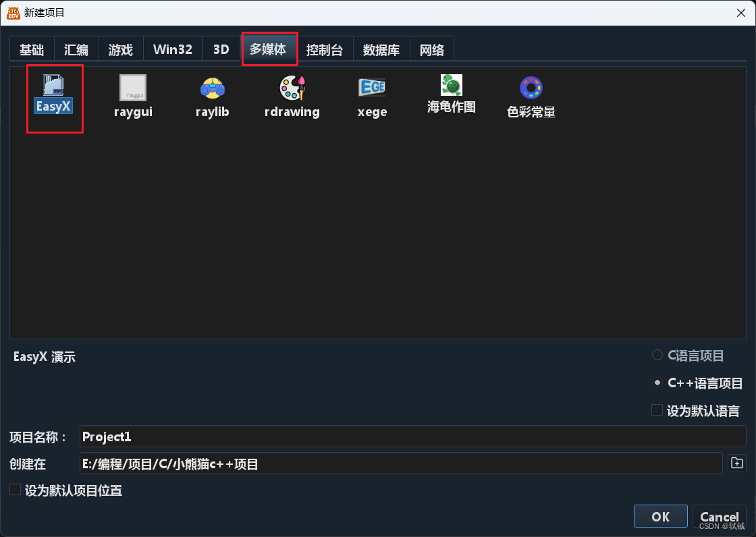Viewport: 756px width, 537px height.
Task: Click the EasyX 演示 description text
Action: tap(45, 357)
